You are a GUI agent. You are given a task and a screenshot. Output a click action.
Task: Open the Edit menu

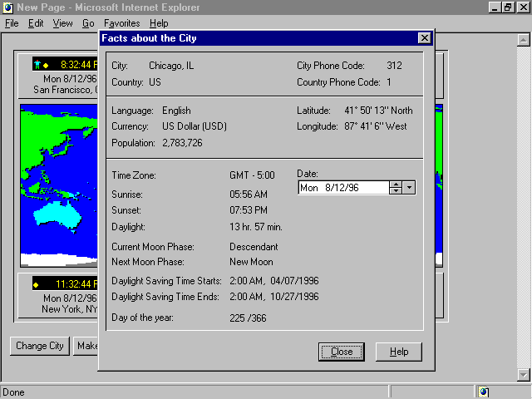36,23
